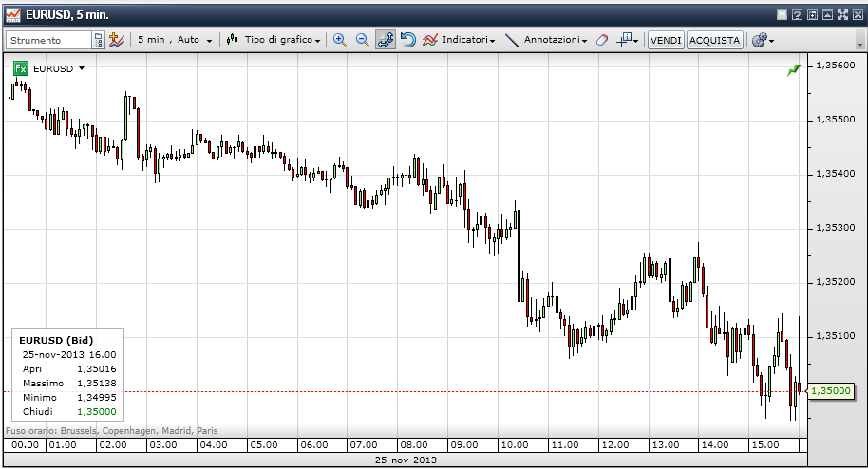
Task: Click into the Strumento input field
Action: click(x=49, y=40)
